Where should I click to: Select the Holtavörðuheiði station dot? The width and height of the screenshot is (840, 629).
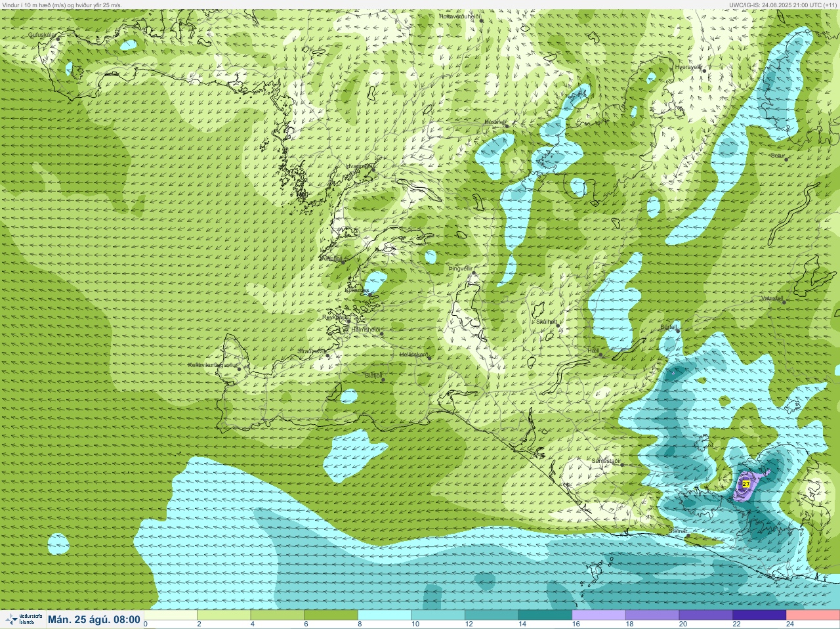click(x=481, y=20)
